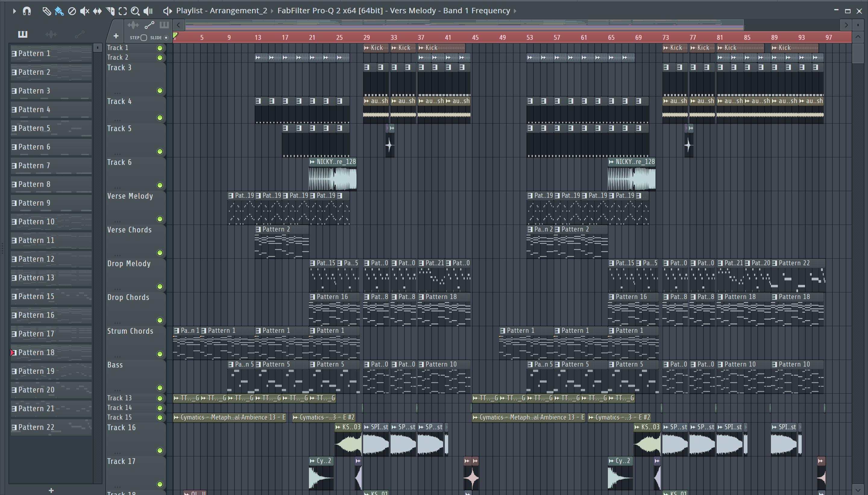Select Pattern 18 in picker

coord(51,352)
